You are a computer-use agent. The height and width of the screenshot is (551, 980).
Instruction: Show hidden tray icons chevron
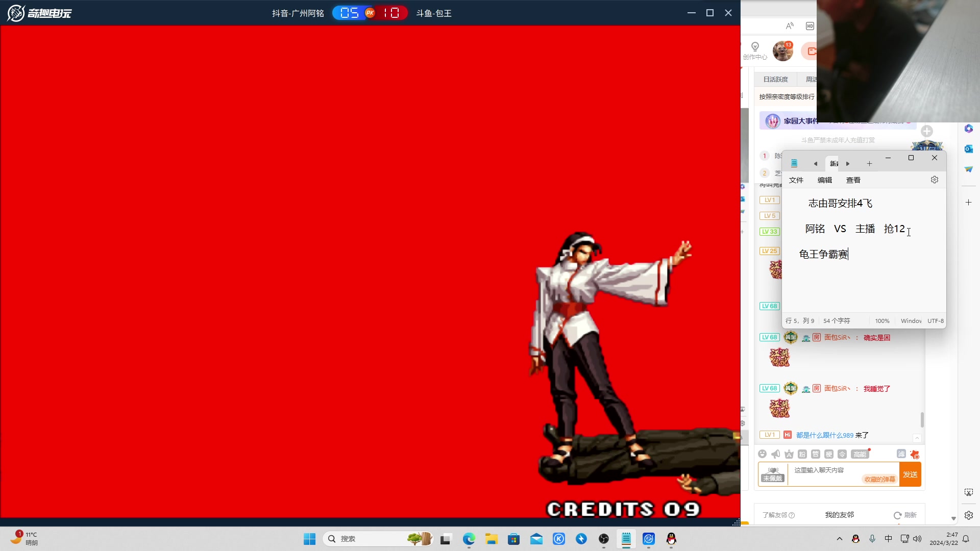pyautogui.click(x=839, y=539)
